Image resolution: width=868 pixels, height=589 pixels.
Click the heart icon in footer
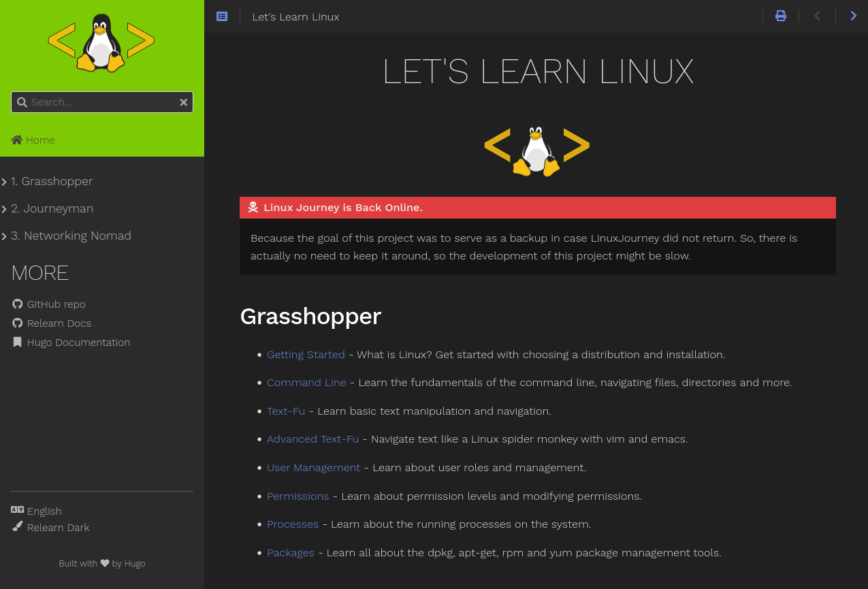(x=105, y=563)
